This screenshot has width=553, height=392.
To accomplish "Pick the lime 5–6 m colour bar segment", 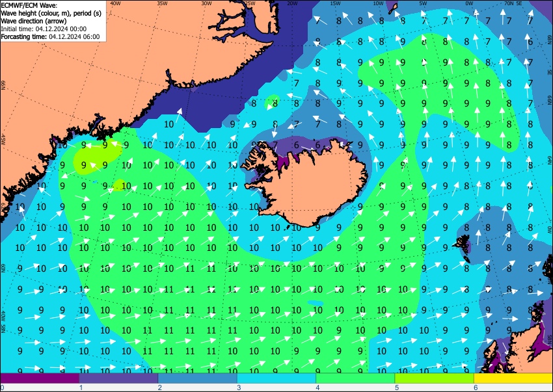I will pyautogui.click(x=435, y=378).
